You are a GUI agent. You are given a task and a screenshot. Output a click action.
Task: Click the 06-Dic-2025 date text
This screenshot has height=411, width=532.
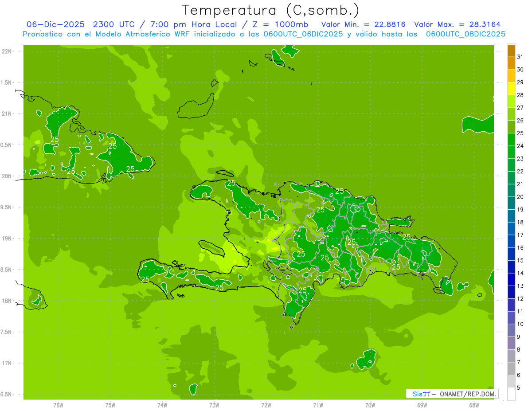pyautogui.click(x=56, y=24)
